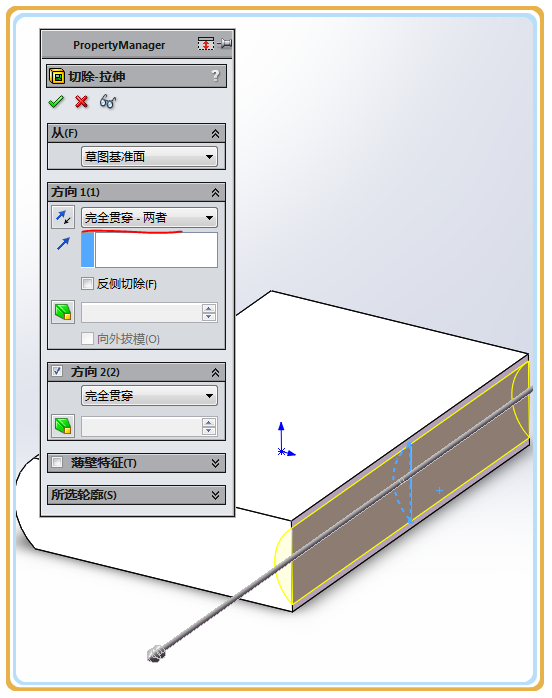Confirm the cut with the green checkmark
552x698 pixels.
(56, 102)
